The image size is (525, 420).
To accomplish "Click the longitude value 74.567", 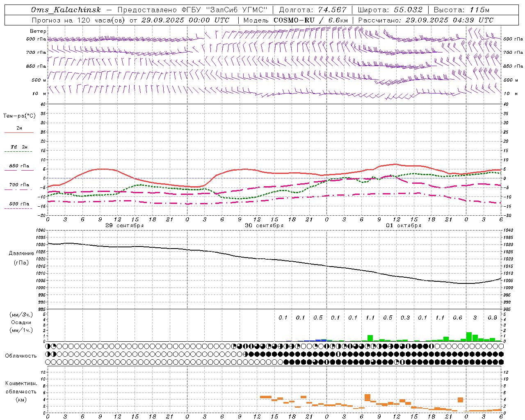I will pos(332,10).
